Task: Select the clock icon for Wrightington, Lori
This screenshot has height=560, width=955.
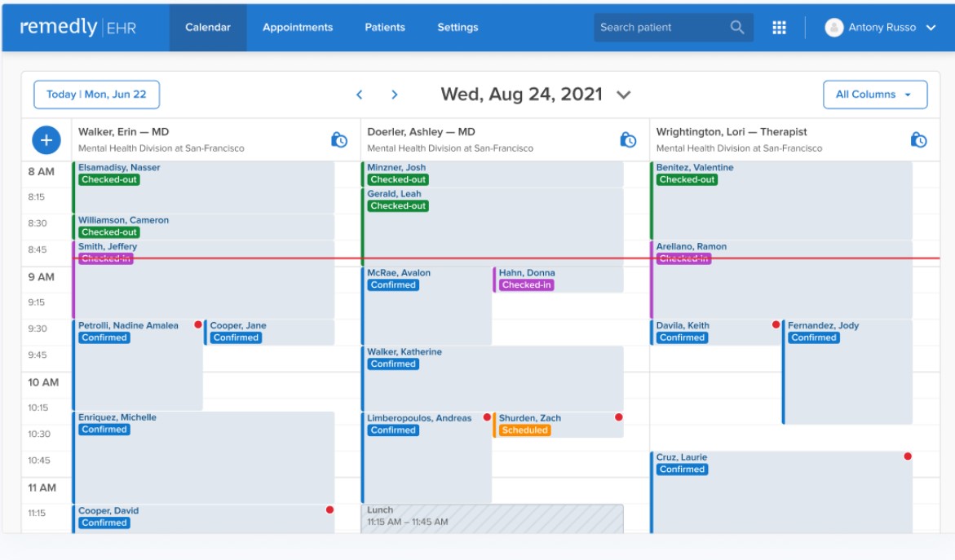Action: pyautogui.click(x=918, y=139)
